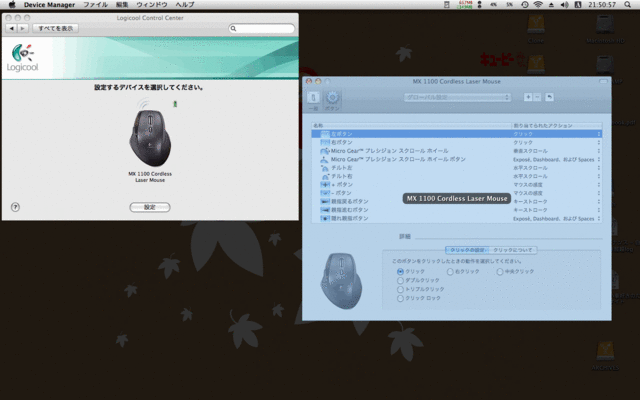
Task: Open the Time Machine menu bar icon
Action: (525, 4)
